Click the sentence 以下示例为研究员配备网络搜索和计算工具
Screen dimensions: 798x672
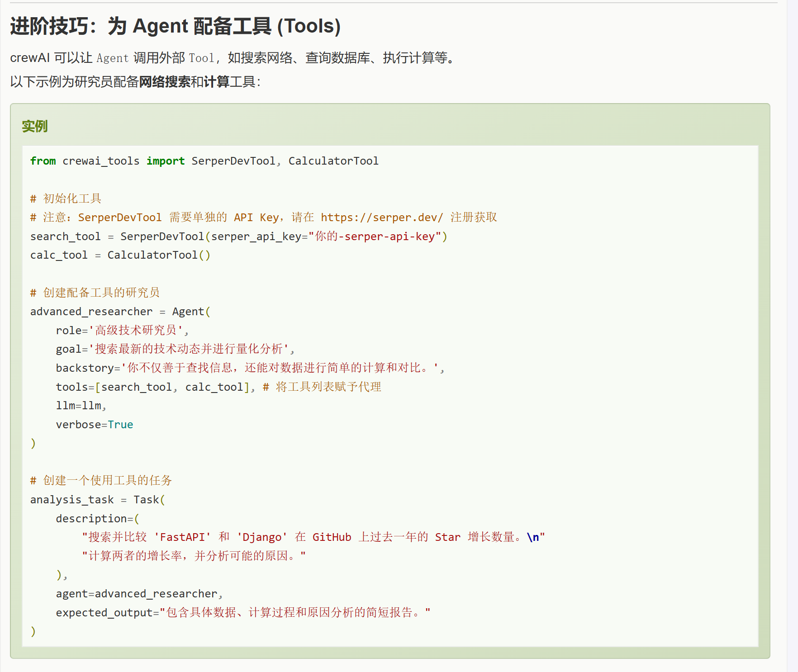tap(135, 82)
